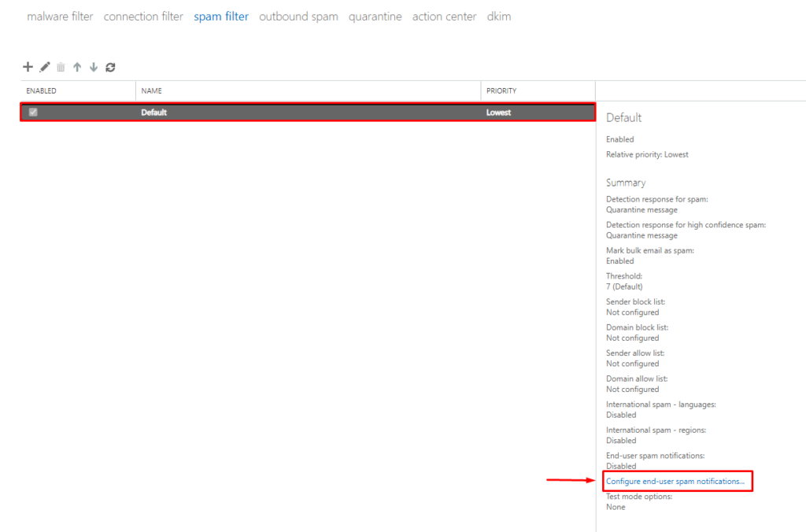Click Domain block list label
806x532 pixels.
(637, 327)
